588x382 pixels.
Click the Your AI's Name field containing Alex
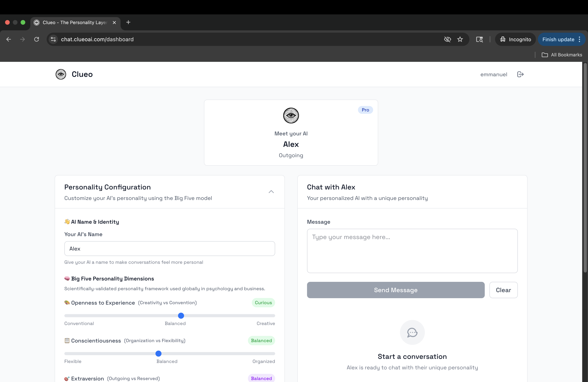point(170,249)
